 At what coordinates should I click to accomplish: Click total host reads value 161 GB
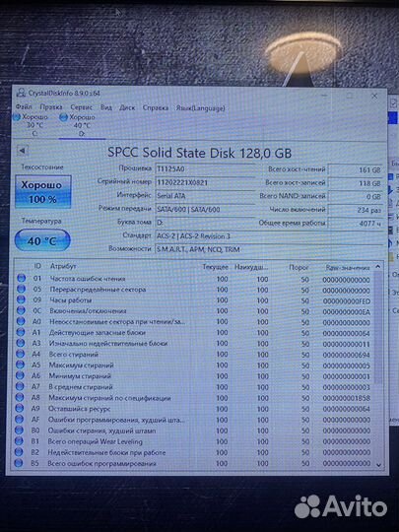click(356, 170)
